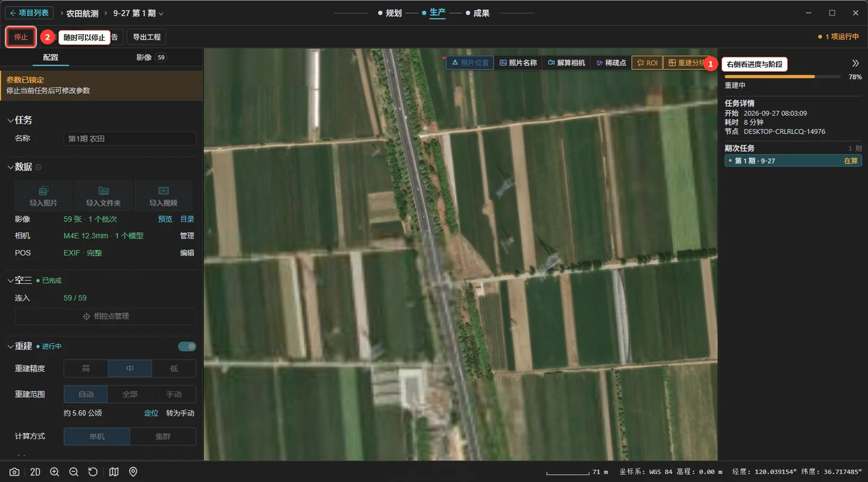This screenshot has height=482, width=868.
Task: Click the info icon beside 数据
Action: click(x=39, y=167)
